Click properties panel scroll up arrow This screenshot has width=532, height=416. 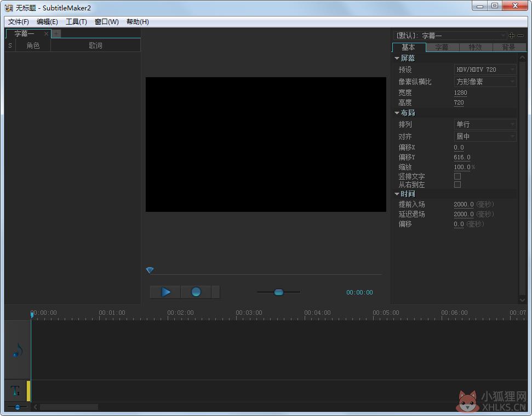click(x=522, y=58)
